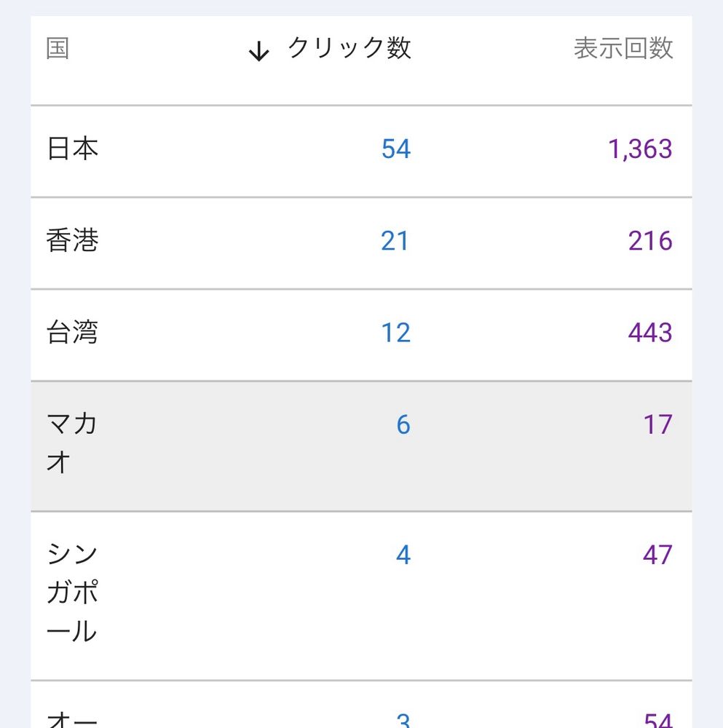Viewport: 723px width, 728px height.
Task: Select the 日本 country row
Action: [x=73, y=149]
